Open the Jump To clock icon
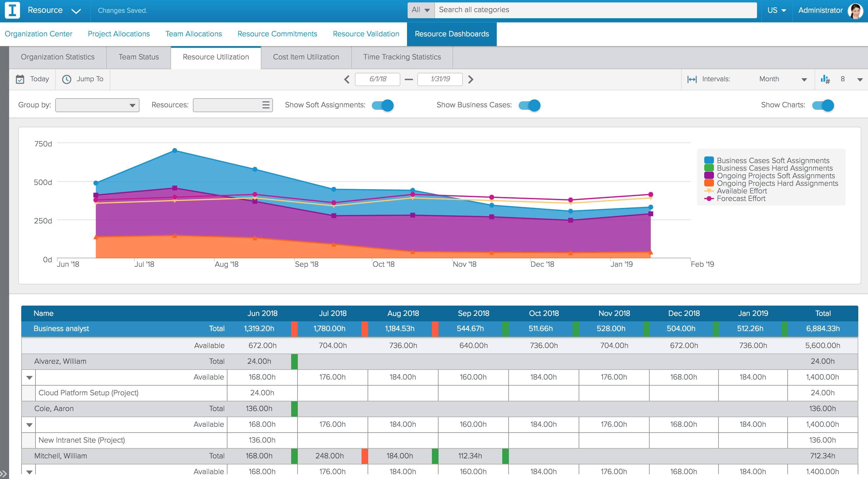Viewport: 868px width, 479px height. click(67, 79)
